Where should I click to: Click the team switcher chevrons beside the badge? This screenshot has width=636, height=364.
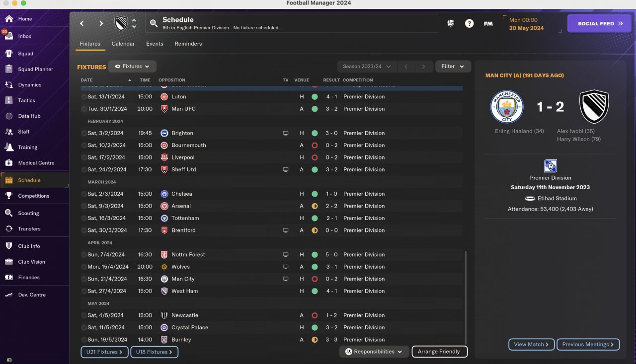coord(134,23)
